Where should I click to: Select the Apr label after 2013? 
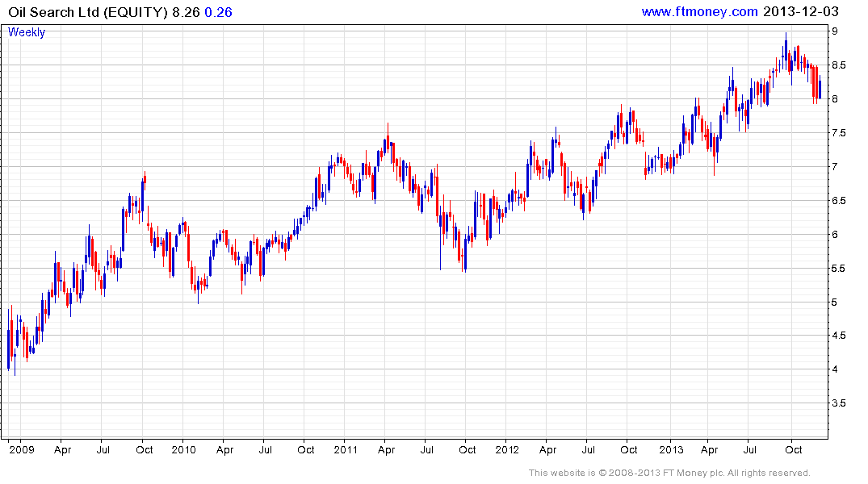coord(709,450)
